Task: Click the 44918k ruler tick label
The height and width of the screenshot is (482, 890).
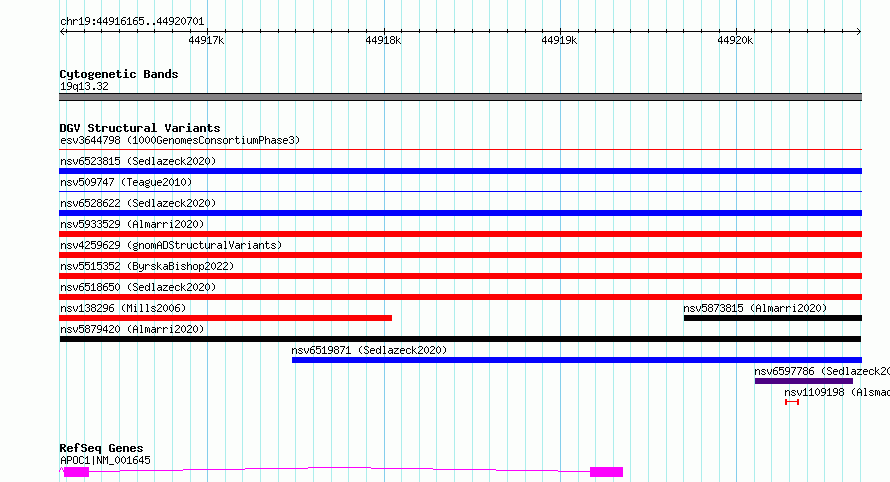Action: (x=383, y=40)
